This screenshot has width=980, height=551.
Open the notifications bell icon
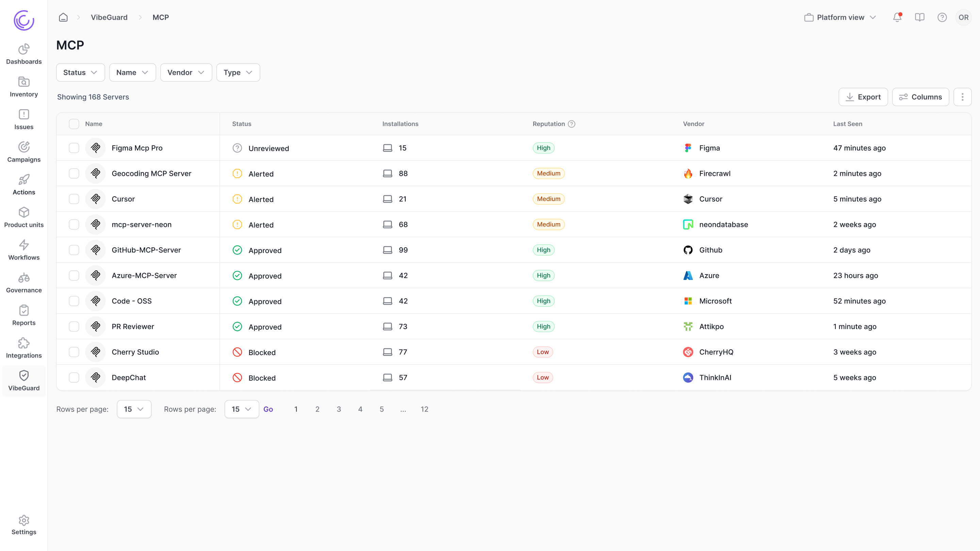[897, 17]
